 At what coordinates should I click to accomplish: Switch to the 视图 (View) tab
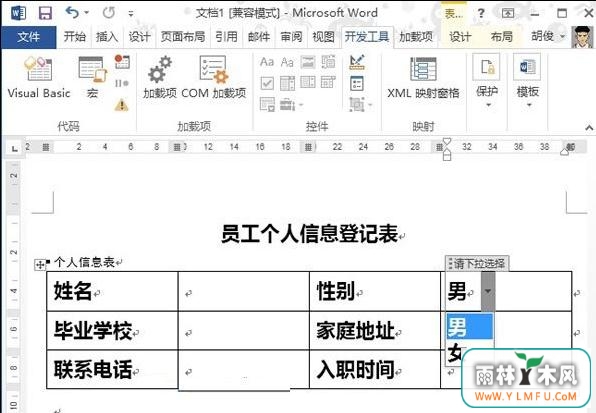click(323, 37)
